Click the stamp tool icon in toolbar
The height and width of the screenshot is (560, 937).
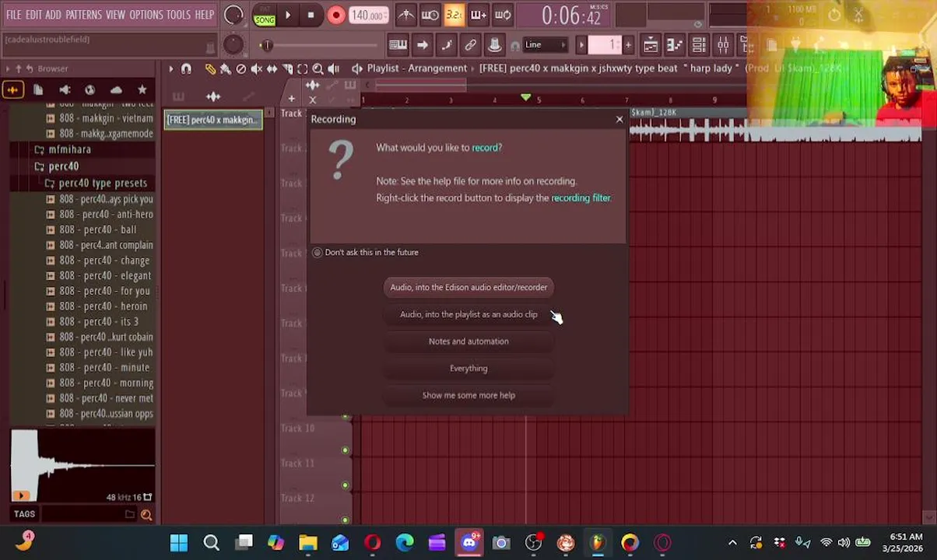tap(494, 45)
